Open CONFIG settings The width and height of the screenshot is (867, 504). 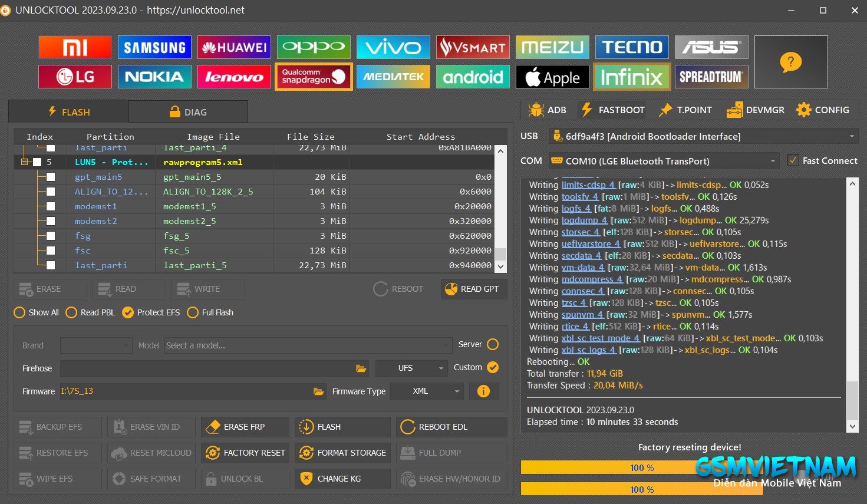coord(823,110)
